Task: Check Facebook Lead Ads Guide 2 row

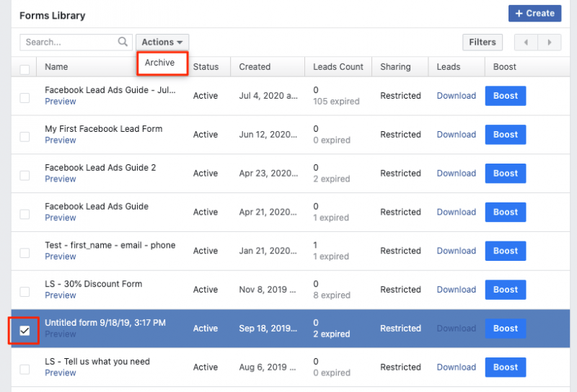Action: [x=25, y=176]
